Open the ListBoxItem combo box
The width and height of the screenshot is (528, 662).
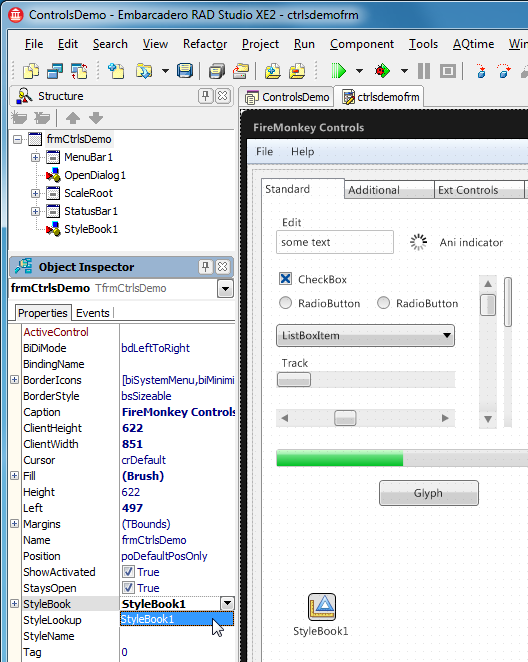tap(365, 336)
